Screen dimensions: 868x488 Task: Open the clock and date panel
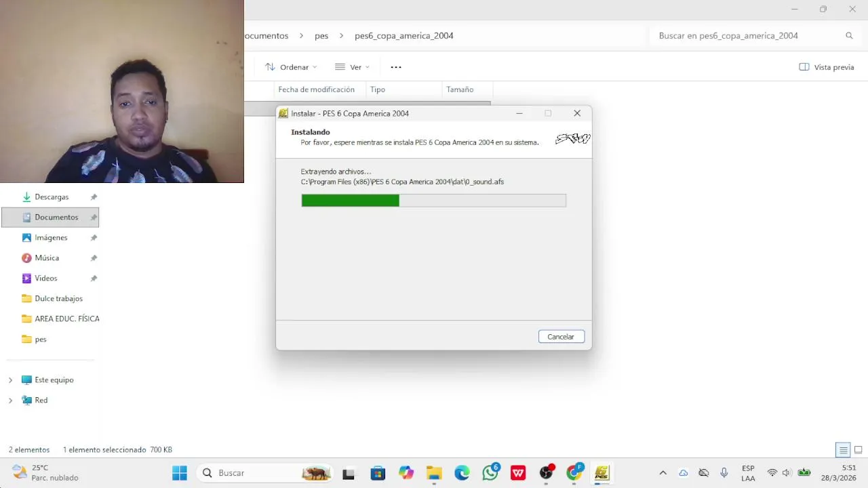tap(838, 473)
